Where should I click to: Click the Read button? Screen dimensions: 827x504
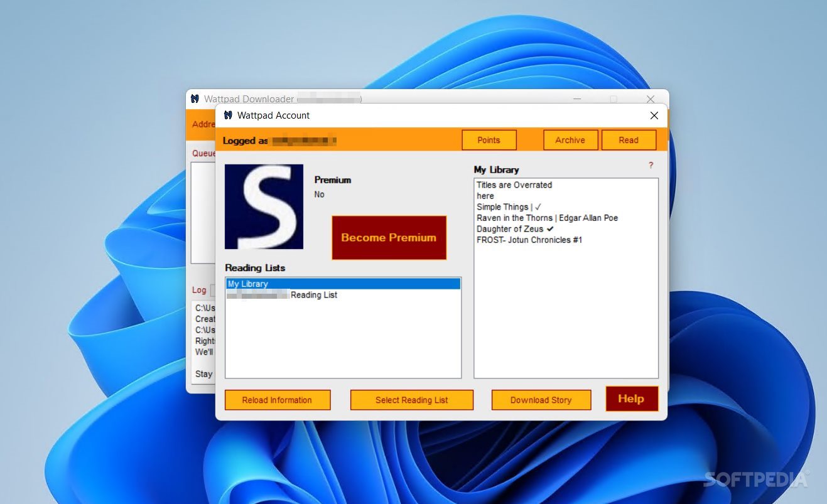[629, 140]
